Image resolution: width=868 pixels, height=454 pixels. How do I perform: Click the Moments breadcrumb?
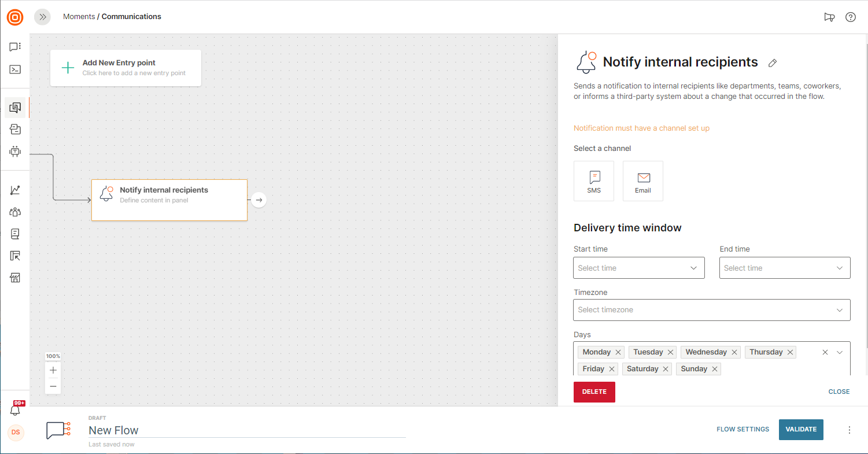(x=79, y=17)
